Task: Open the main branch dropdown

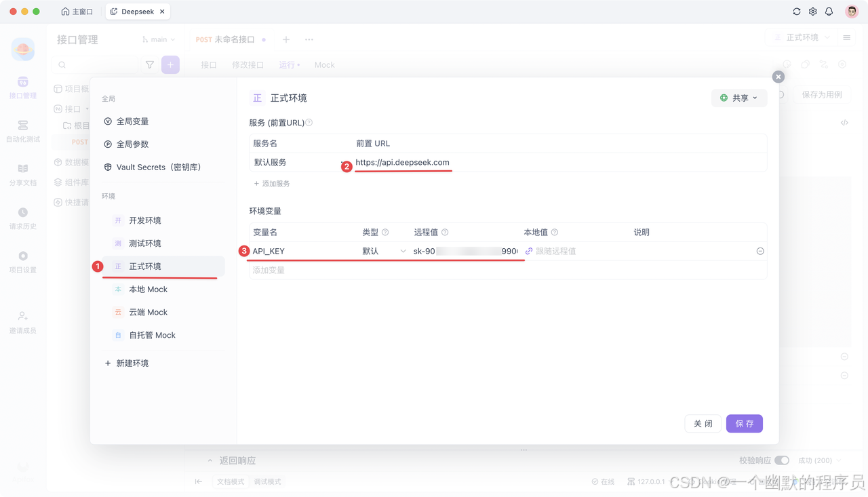Action: pyautogui.click(x=159, y=39)
